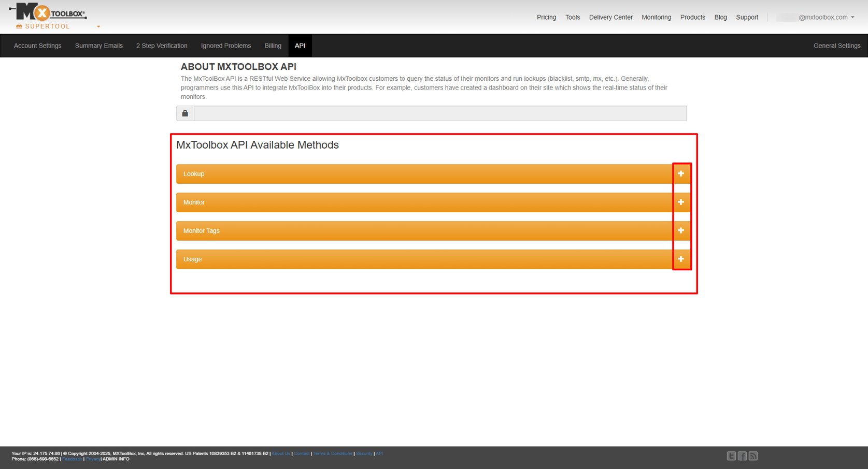
Task: Open the Terms & Conditions link
Action: (332, 453)
